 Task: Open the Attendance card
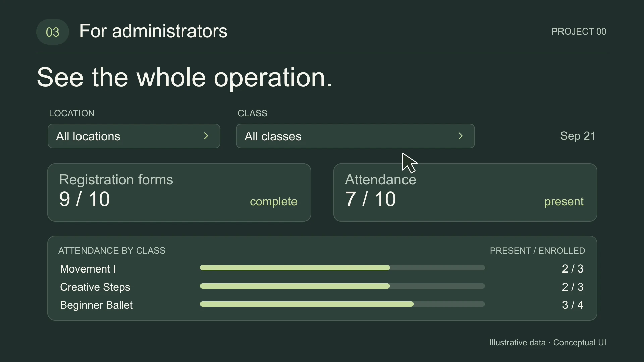(465, 192)
